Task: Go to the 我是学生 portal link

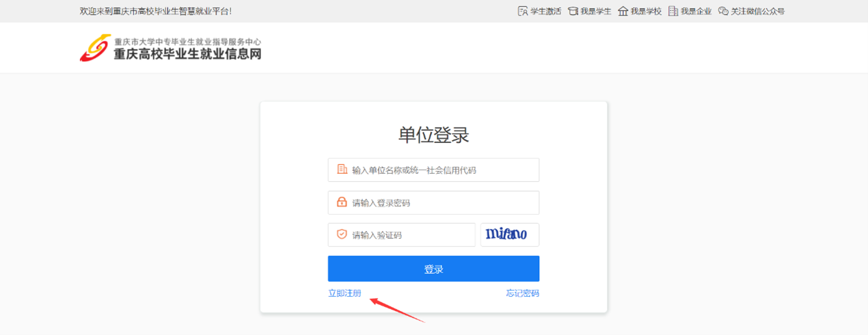Action: point(595,12)
